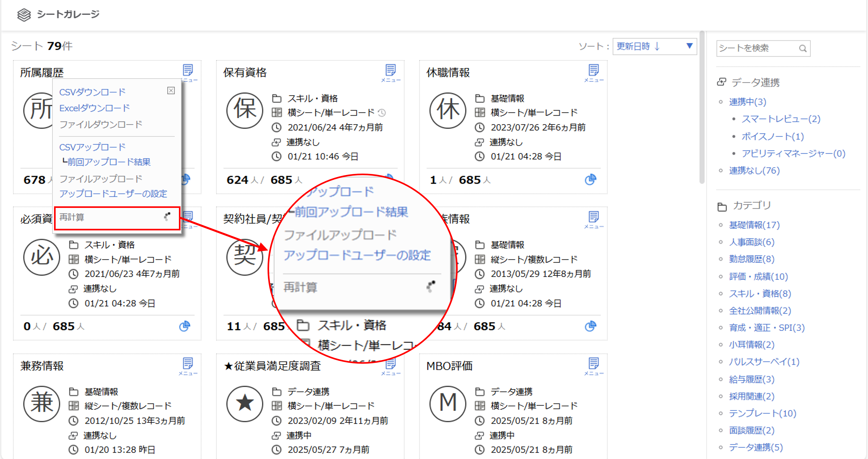
Task: Open 前回アップロード結果 link
Action: (109, 162)
